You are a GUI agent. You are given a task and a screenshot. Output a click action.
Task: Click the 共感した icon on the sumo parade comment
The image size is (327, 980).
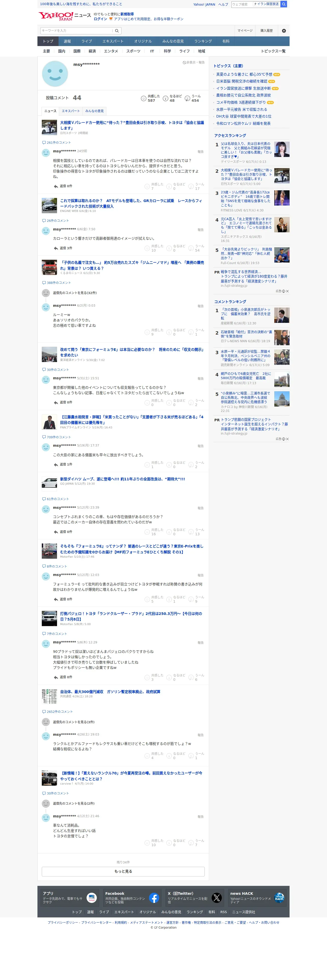click(147, 186)
